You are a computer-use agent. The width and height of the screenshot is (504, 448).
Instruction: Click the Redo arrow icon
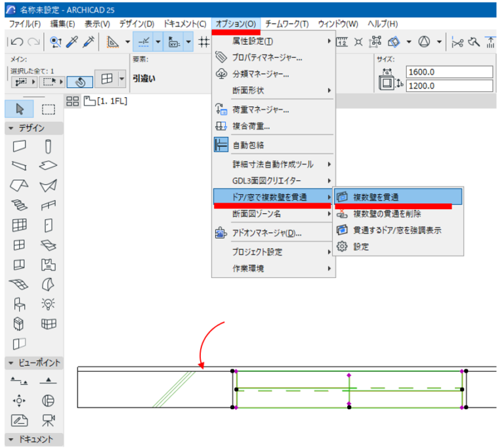point(33,42)
